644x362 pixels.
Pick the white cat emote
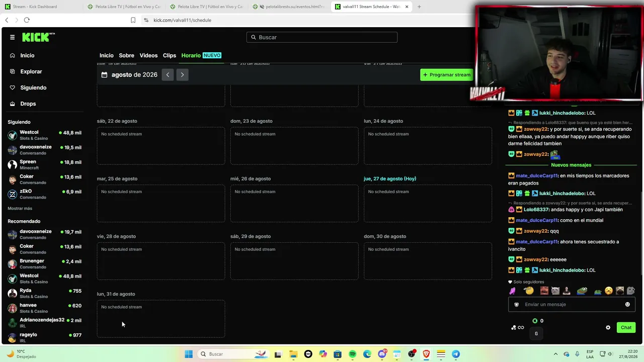coord(555,291)
